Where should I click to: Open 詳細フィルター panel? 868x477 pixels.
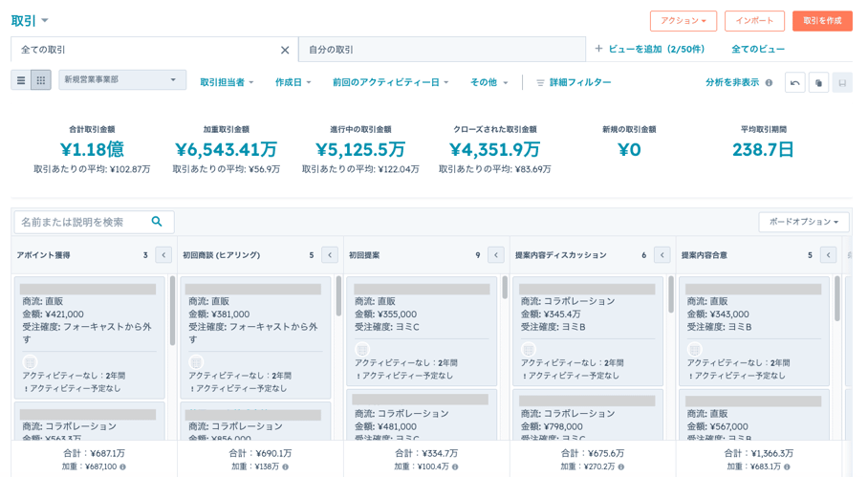(574, 82)
